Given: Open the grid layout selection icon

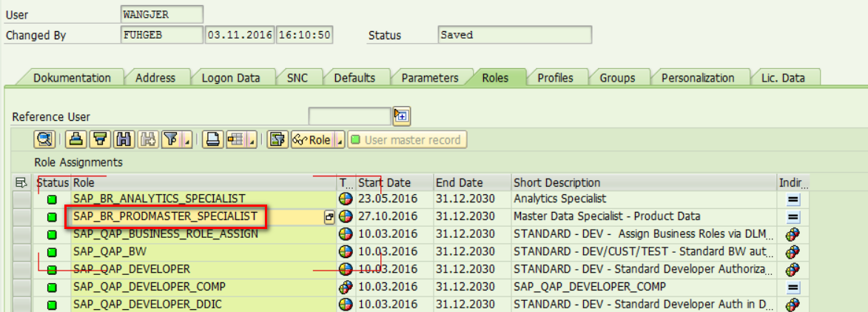Looking at the screenshot, I should pyautogui.click(x=235, y=139).
